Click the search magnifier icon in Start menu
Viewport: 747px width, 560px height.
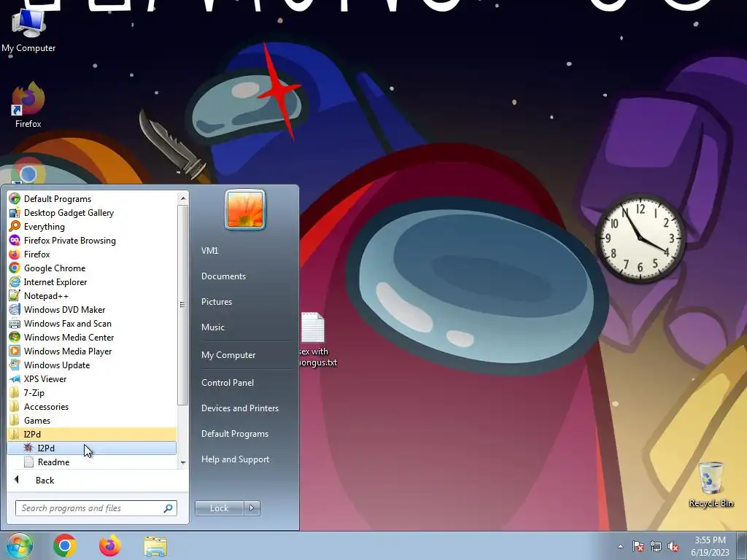[169, 508]
